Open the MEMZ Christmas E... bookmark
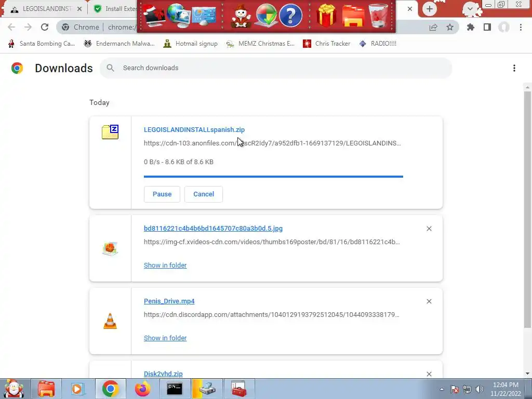 coord(261,44)
